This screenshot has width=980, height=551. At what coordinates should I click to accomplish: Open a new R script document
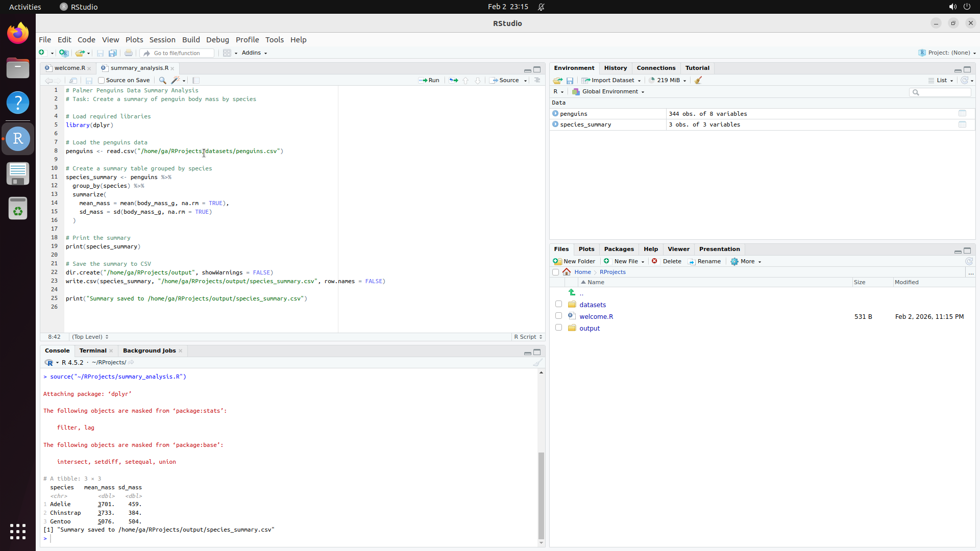pos(43,53)
